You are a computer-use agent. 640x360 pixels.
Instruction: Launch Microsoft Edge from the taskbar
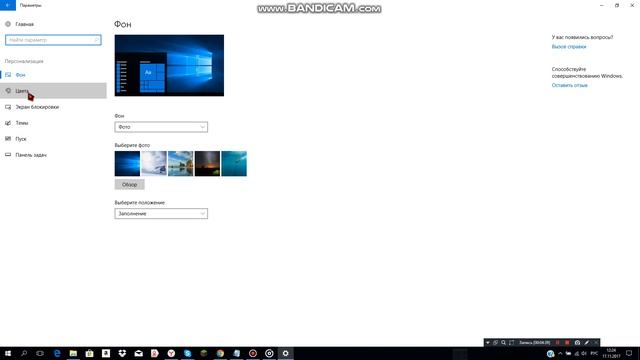[x=57, y=353]
